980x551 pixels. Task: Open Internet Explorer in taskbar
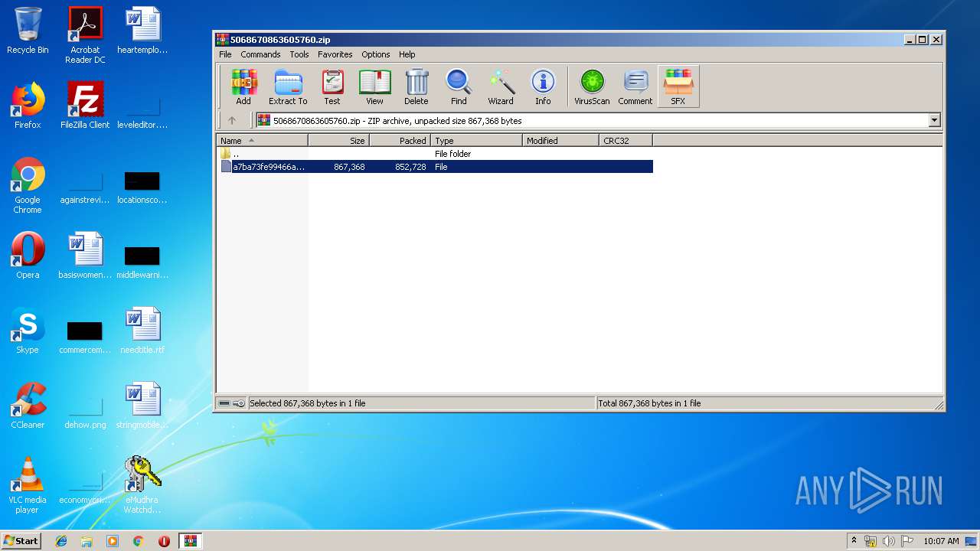[x=61, y=541]
